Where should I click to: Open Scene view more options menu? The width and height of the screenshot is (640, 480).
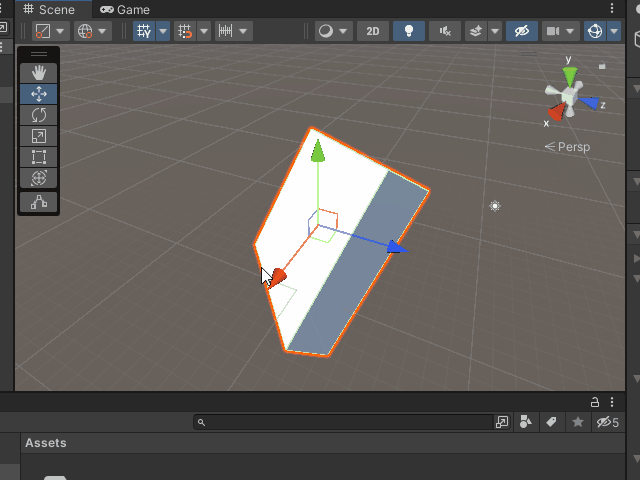pyautogui.click(x=612, y=9)
